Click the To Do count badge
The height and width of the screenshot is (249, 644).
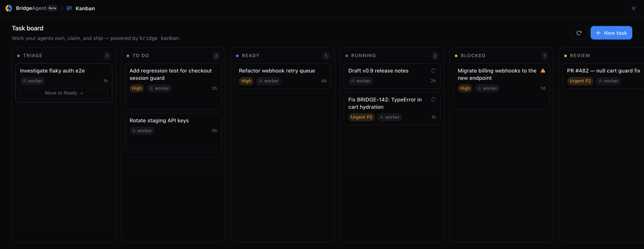point(216,56)
